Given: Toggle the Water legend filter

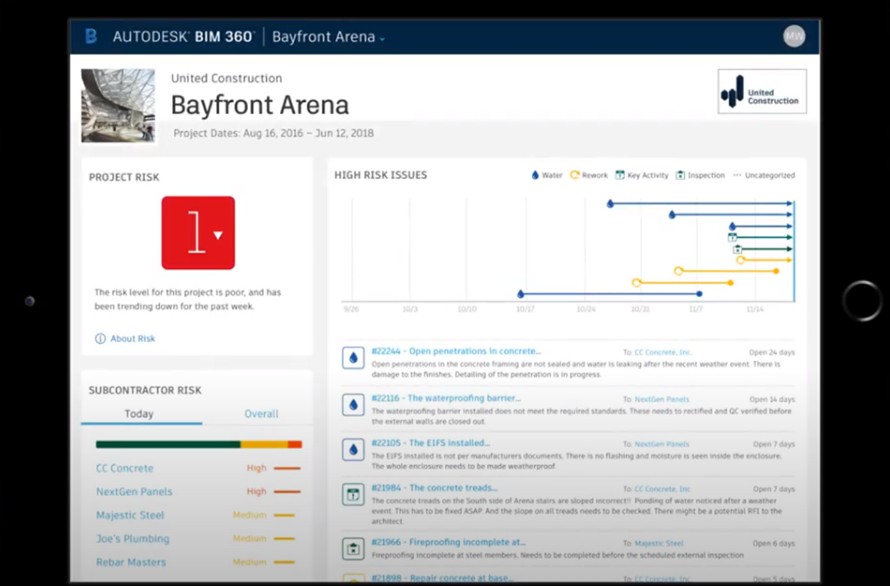Looking at the screenshot, I should click(x=547, y=175).
